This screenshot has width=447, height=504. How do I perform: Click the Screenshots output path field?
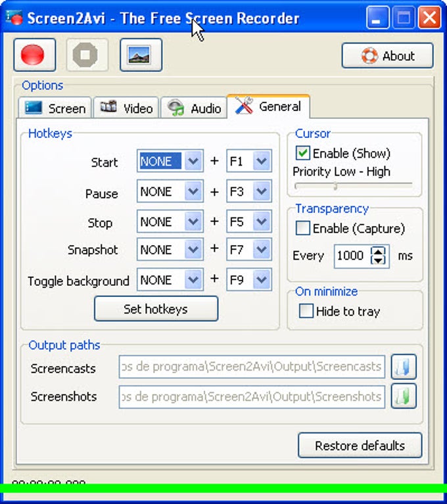(x=252, y=397)
